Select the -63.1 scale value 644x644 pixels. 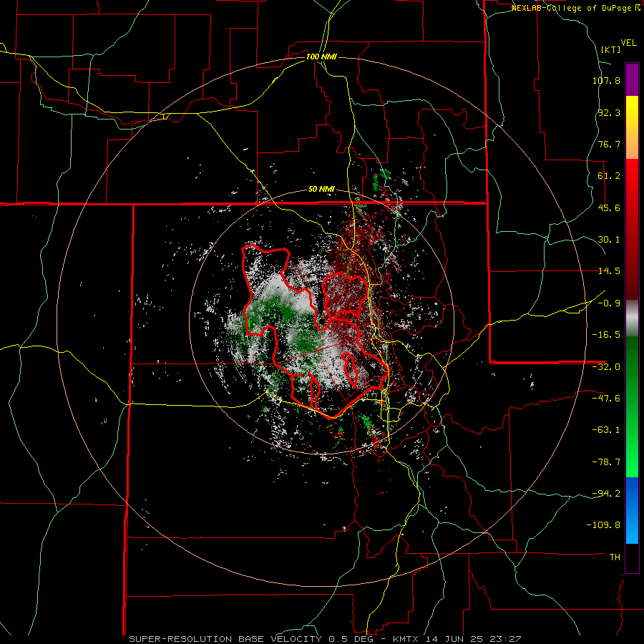pyautogui.click(x=606, y=430)
